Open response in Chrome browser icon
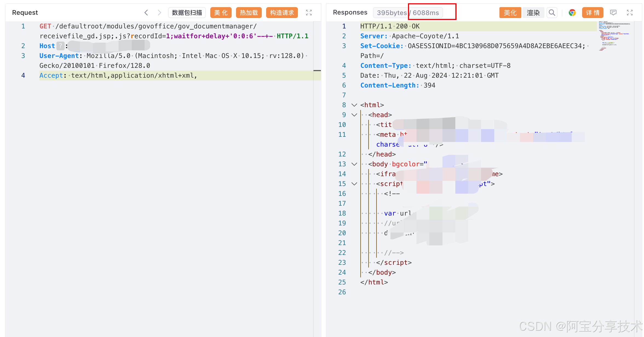This screenshot has width=644, height=337. click(x=572, y=13)
